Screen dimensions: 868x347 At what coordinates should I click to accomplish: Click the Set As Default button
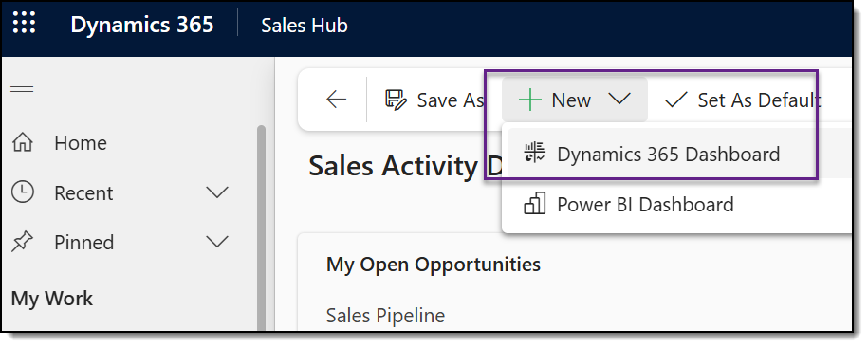[742, 100]
